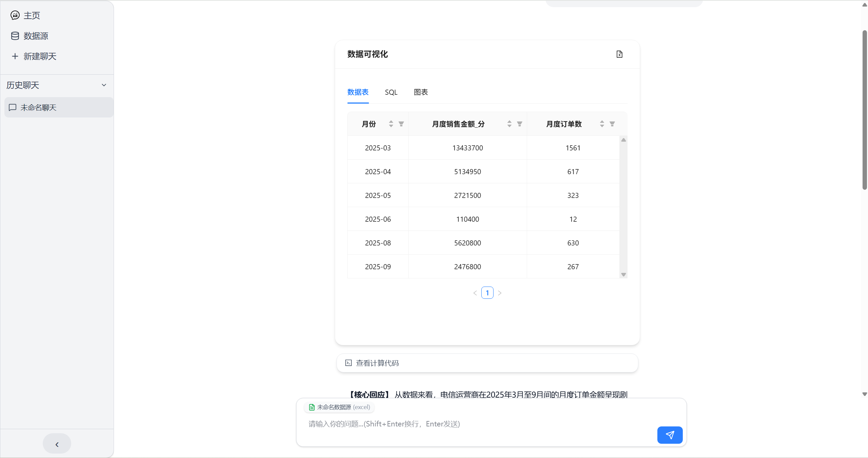Click the plus icon for 新建聊天
Viewport: 868px width, 458px height.
coord(15,56)
